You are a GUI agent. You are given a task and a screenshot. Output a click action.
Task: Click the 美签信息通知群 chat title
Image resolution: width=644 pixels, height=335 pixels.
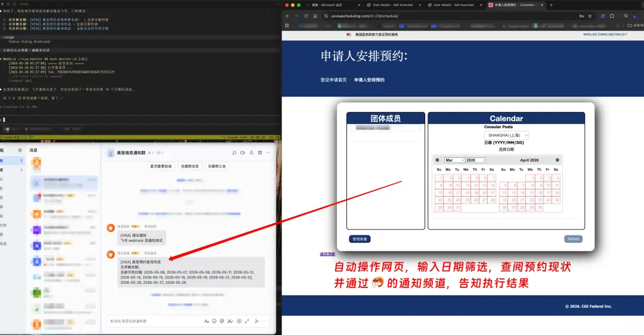pos(131,153)
